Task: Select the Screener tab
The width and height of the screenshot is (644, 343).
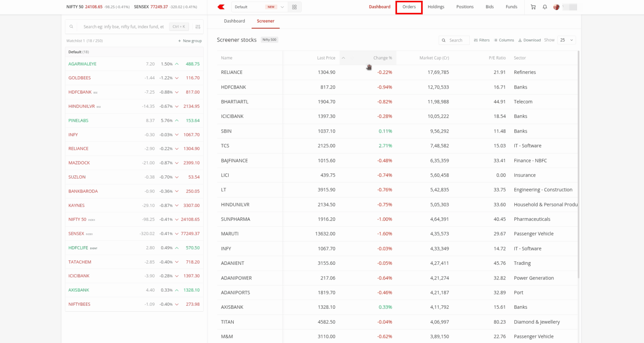Action: [266, 21]
